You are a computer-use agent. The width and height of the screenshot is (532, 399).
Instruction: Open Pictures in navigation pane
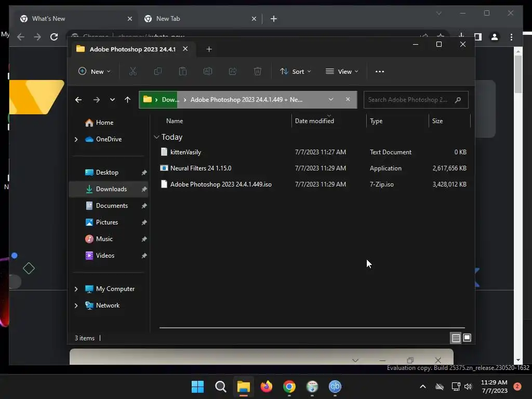pyautogui.click(x=107, y=222)
